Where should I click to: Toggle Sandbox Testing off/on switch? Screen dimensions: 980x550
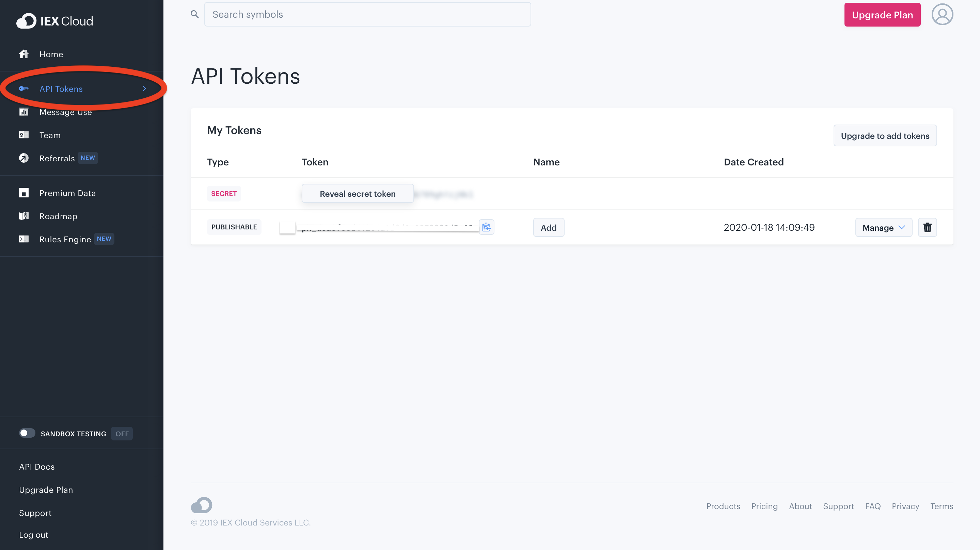point(26,433)
